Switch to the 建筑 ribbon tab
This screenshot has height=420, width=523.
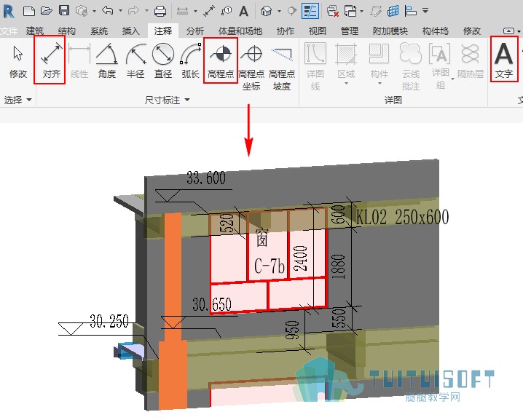35,31
